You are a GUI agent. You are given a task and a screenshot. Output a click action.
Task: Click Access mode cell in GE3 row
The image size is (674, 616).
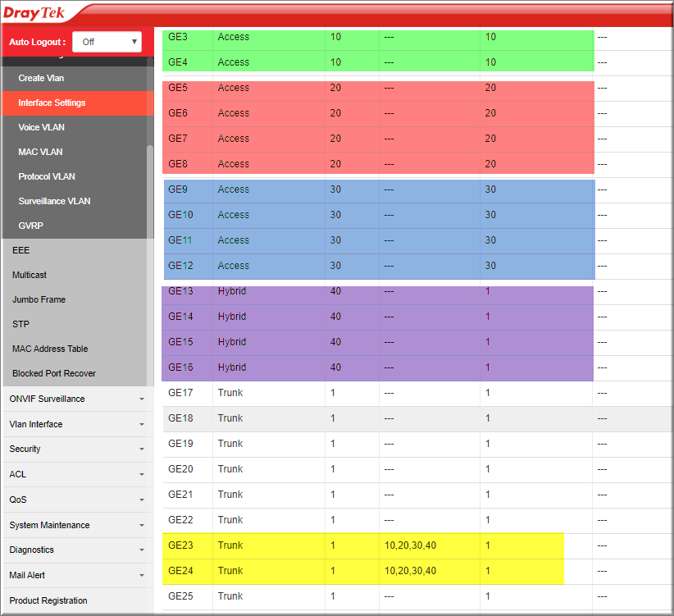(x=269, y=37)
